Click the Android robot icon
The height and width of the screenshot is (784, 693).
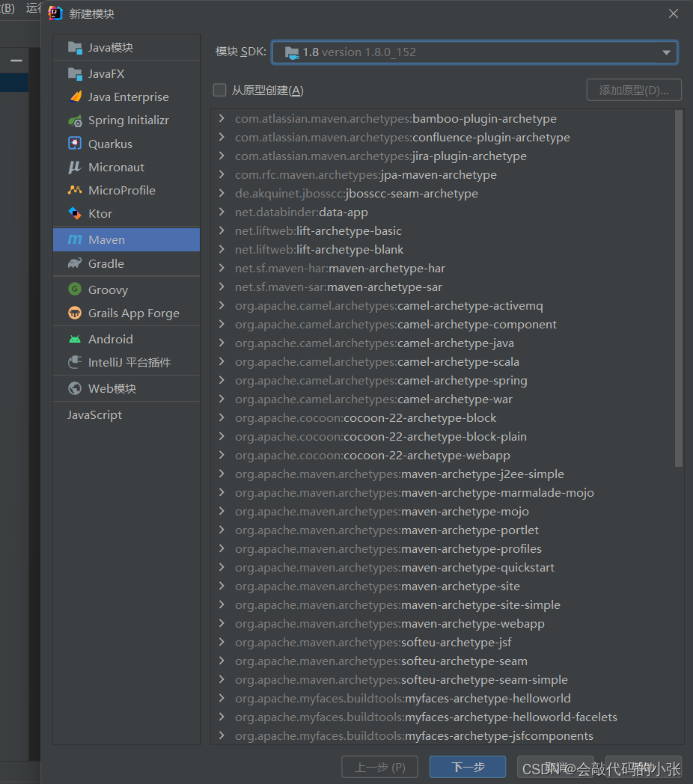(75, 339)
